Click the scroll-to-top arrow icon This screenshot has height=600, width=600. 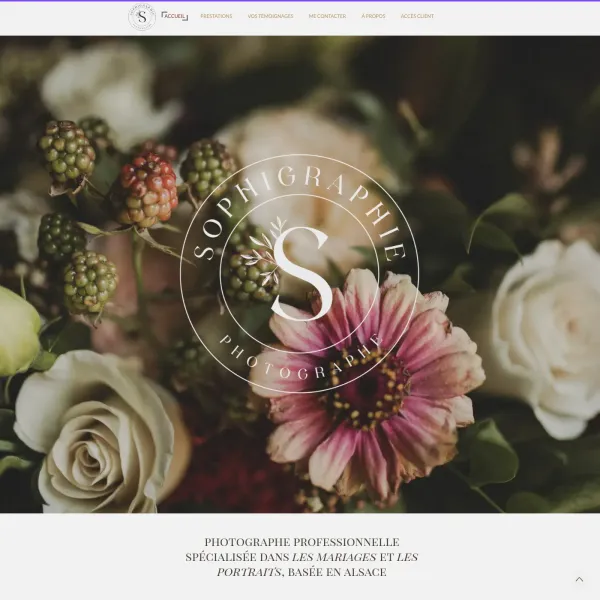(x=579, y=579)
